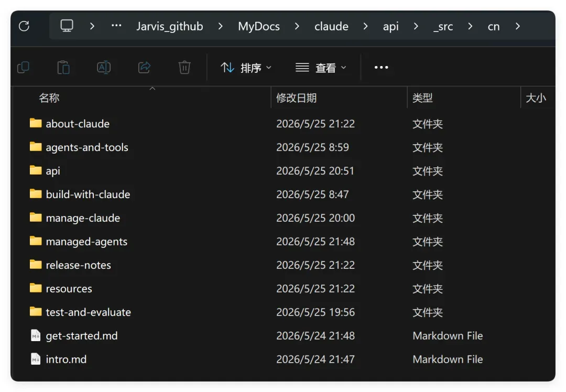
Task: Click date 2026/5/24 21:48
Action: click(315, 336)
